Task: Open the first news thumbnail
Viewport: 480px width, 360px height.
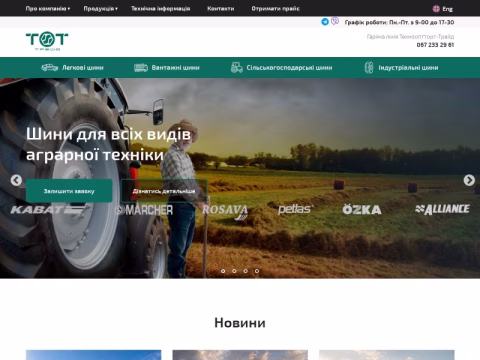Action: coord(94,355)
